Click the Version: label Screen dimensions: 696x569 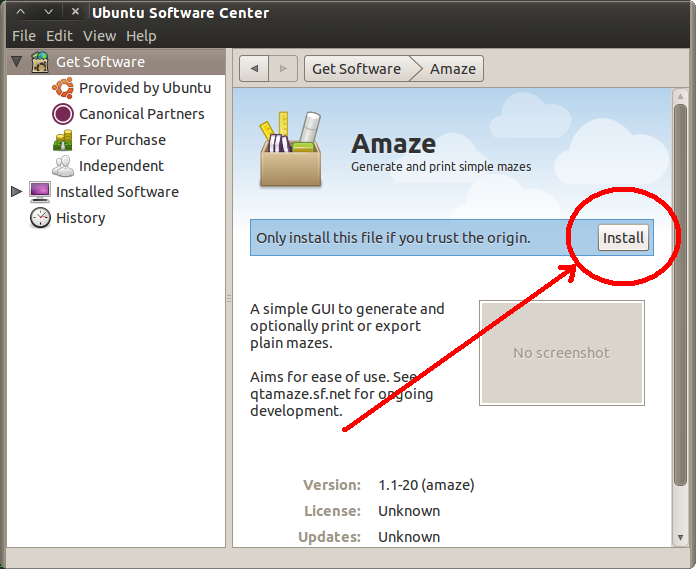(332, 485)
